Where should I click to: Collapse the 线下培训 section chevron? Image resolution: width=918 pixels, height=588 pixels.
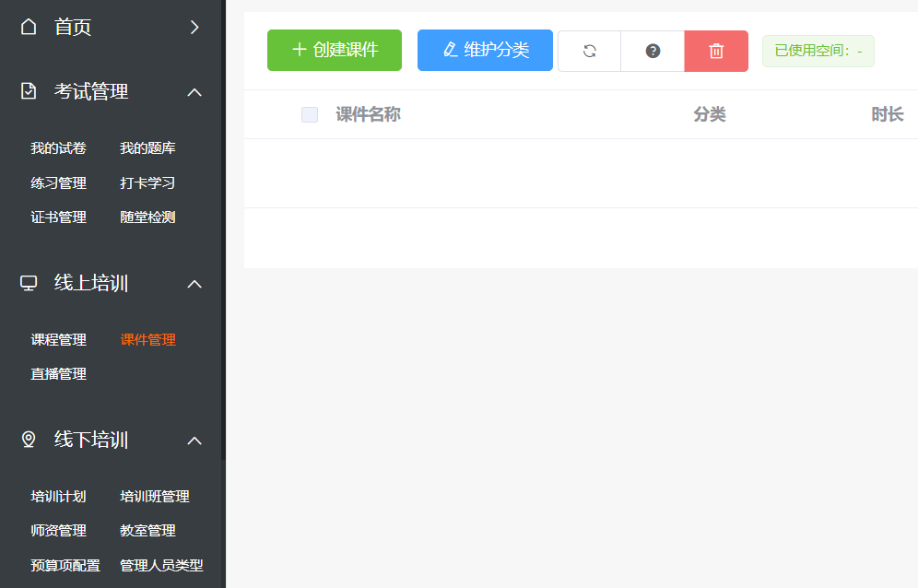coord(194,440)
